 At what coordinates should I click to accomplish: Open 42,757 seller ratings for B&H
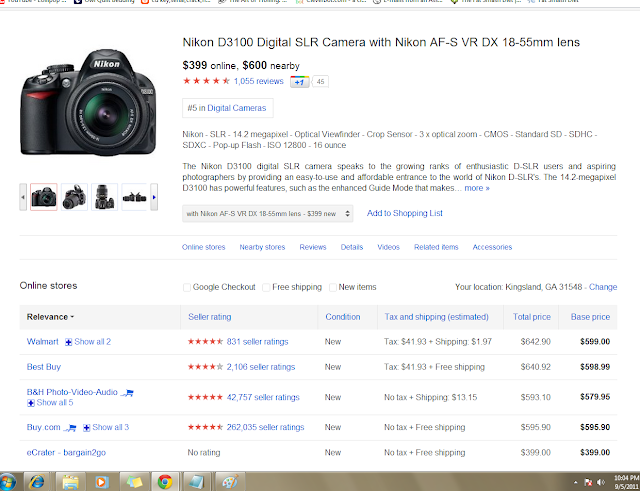click(263, 397)
